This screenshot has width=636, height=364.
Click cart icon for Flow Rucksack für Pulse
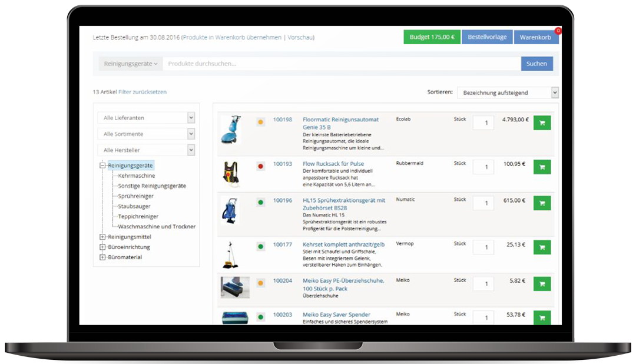tap(542, 167)
